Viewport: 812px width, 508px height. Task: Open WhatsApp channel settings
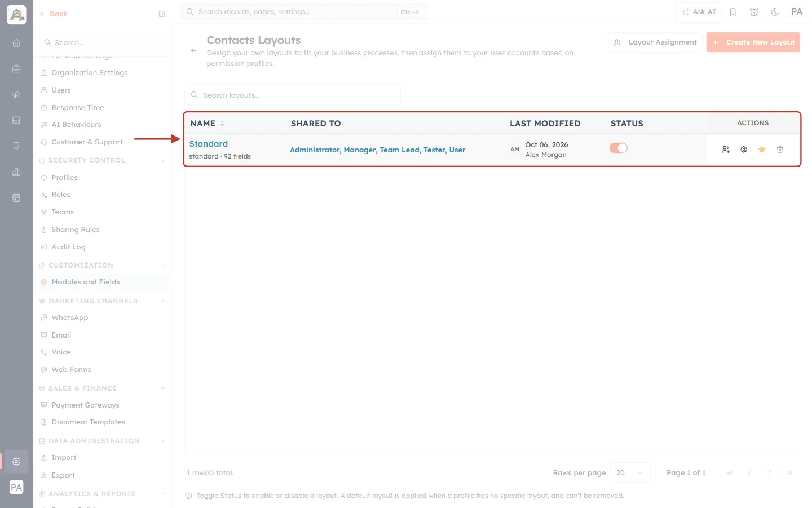pos(69,318)
